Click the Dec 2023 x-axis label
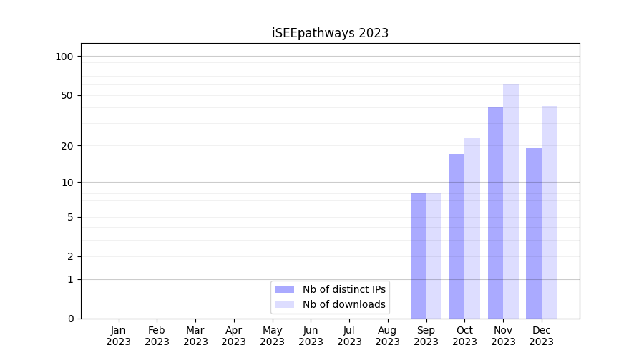644x358 pixels. [x=542, y=336]
